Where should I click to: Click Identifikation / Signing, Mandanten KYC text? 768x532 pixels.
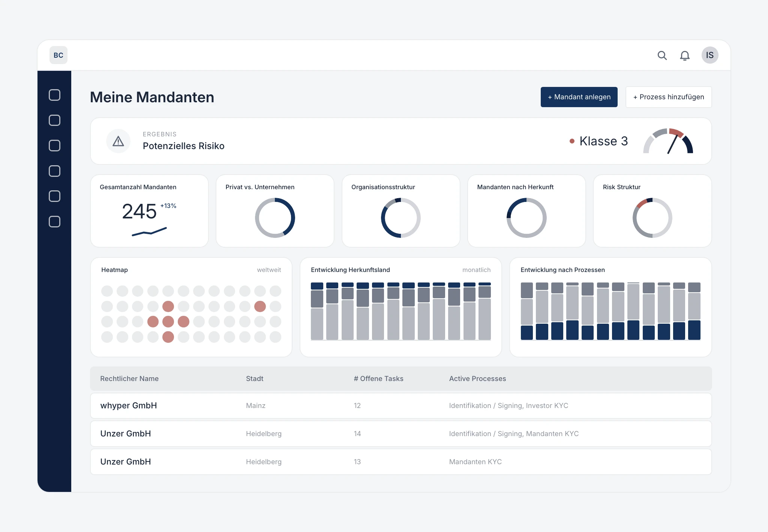[x=514, y=433]
